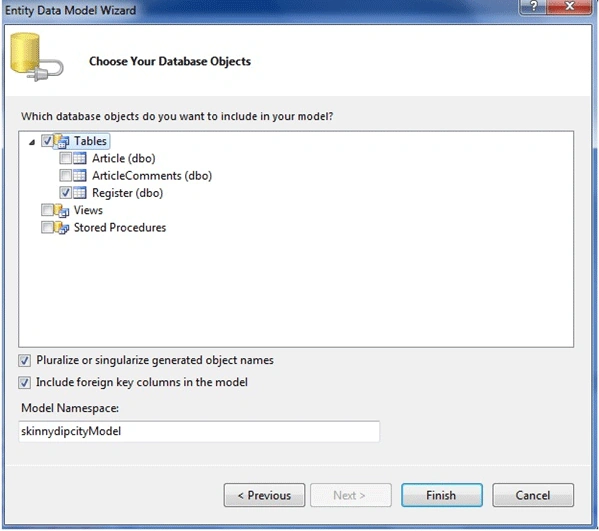Toggle Include foreign key columns option
Viewport: 599px width, 531px height.
[x=24, y=382]
